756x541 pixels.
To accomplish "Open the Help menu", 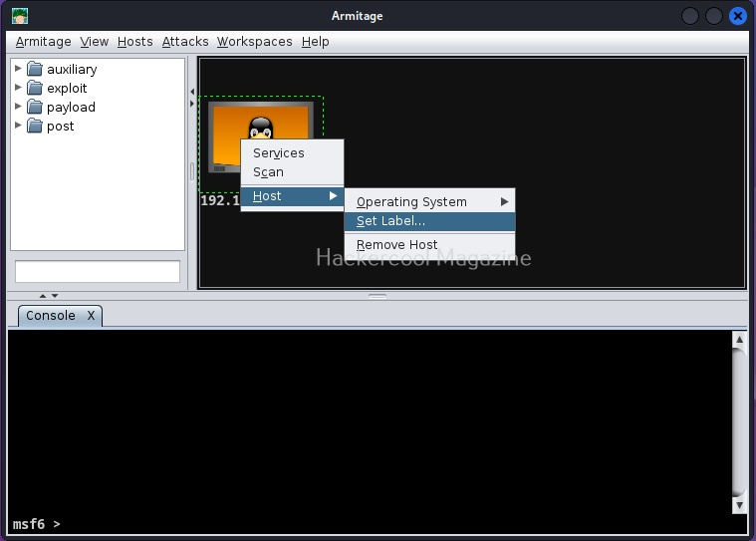I will coord(316,42).
